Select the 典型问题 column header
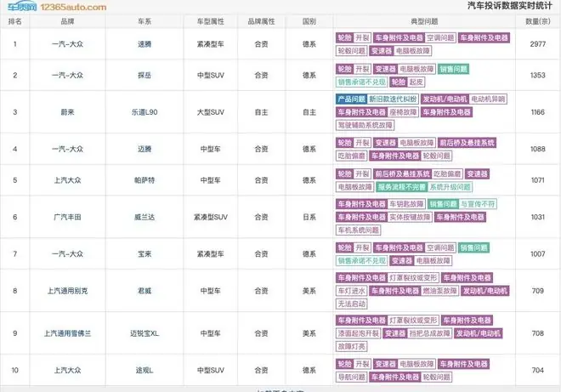Screen dimensions: 561x392 tap(424, 21)
